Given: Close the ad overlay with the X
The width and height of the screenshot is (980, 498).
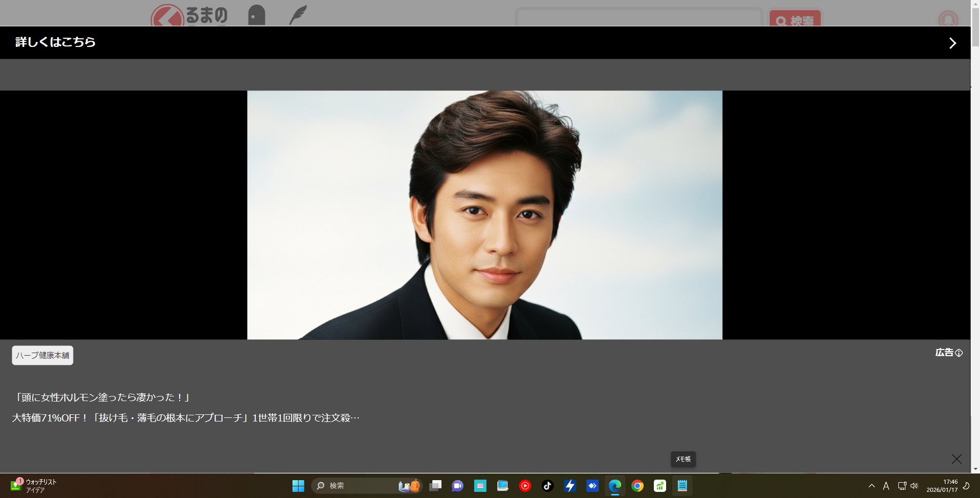Looking at the screenshot, I should (956, 459).
